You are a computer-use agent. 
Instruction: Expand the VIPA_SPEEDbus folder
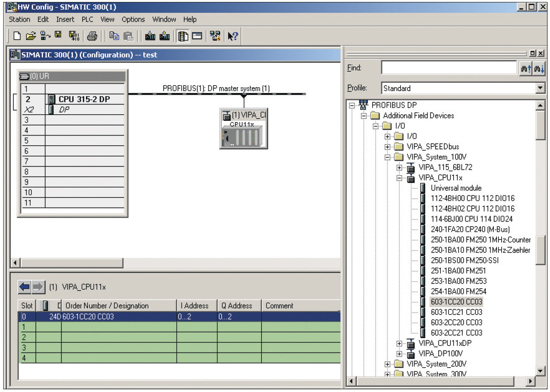pyautogui.click(x=387, y=147)
